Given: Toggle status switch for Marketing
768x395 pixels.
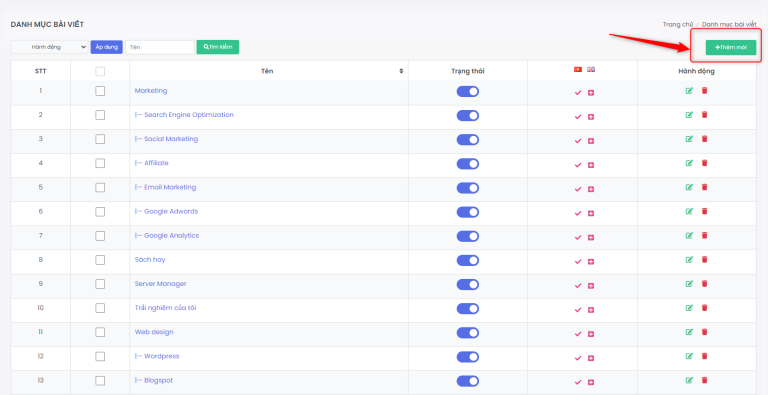Looking at the screenshot, I should (x=468, y=92).
